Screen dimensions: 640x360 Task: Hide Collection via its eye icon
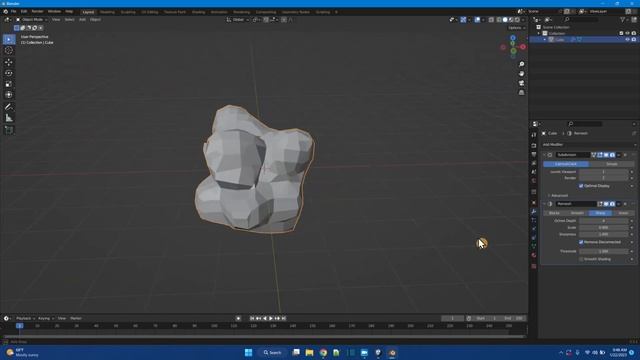[x=627, y=33]
